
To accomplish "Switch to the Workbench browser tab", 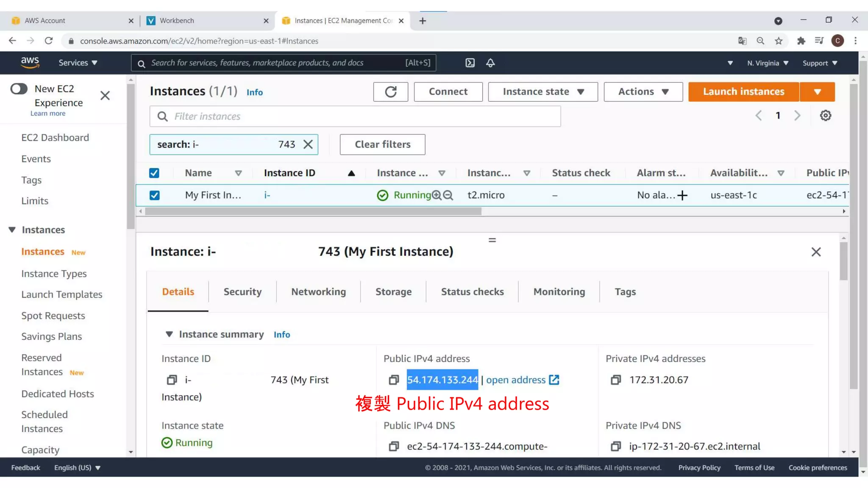I will 207,20.
